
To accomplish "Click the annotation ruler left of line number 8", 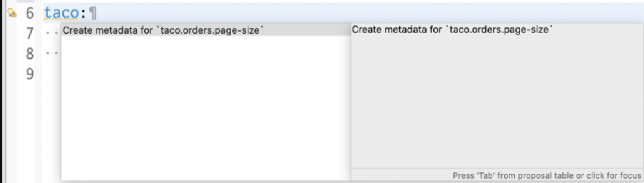I will click(11, 53).
